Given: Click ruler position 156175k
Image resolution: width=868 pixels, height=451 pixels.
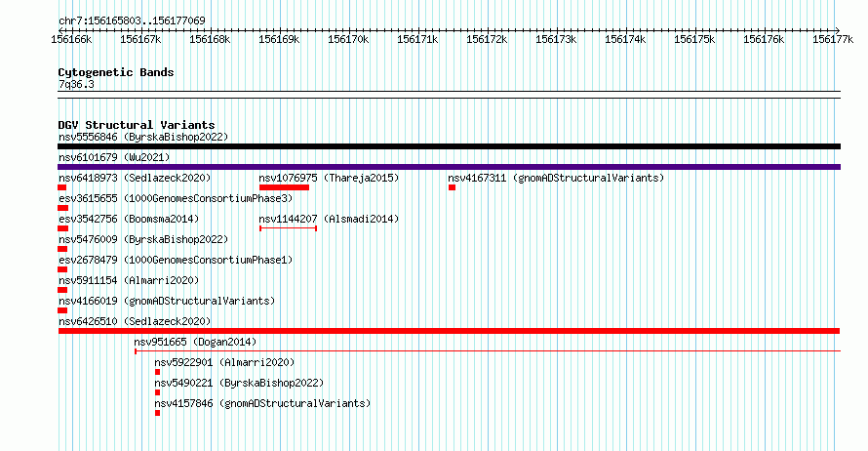Looking at the screenshot, I should (x=694, y=39).
